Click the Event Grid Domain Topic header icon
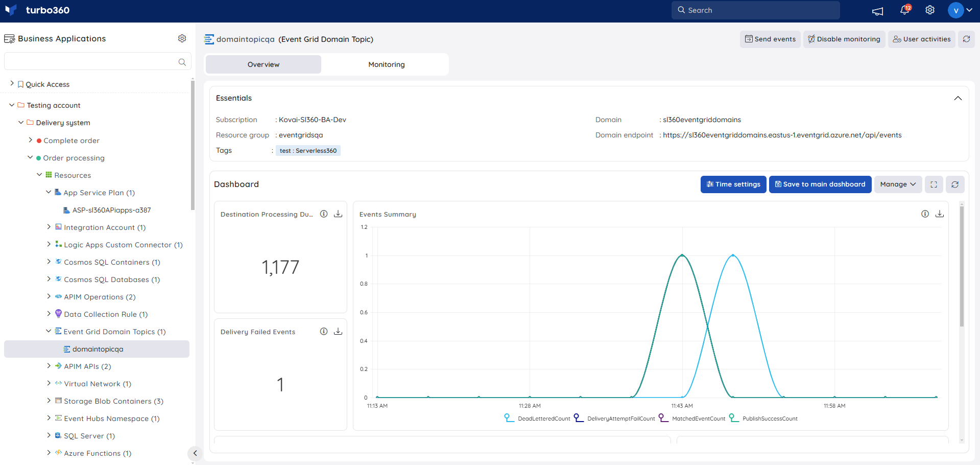 click(x=209, y=39)
